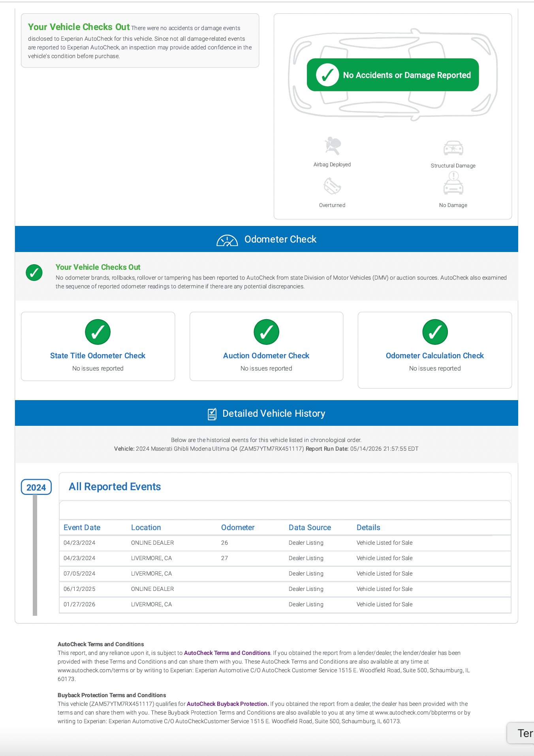Select the 2024 timeline year marker
The height and width of the screenshot is (756, 534).
point(36,487)
